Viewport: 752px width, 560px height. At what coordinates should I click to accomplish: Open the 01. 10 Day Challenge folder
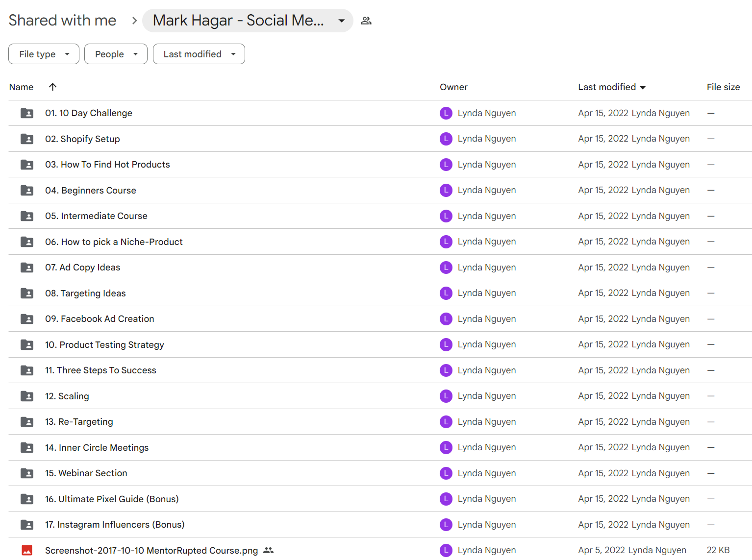tap(89, 113)
